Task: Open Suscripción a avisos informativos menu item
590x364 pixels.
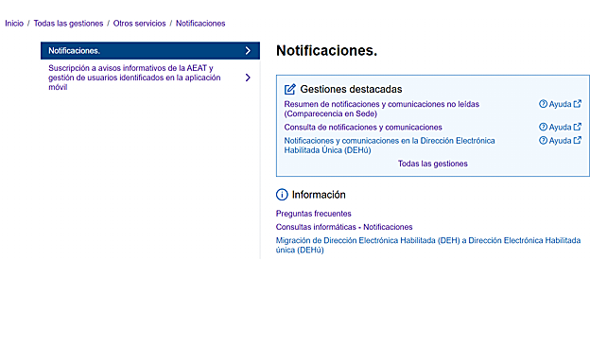Action: 134,78
